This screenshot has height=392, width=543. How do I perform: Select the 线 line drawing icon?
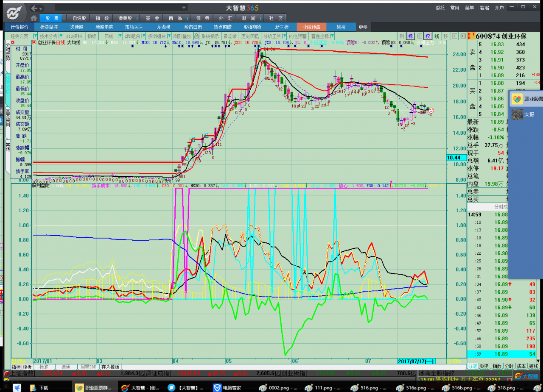click(437, 36)
